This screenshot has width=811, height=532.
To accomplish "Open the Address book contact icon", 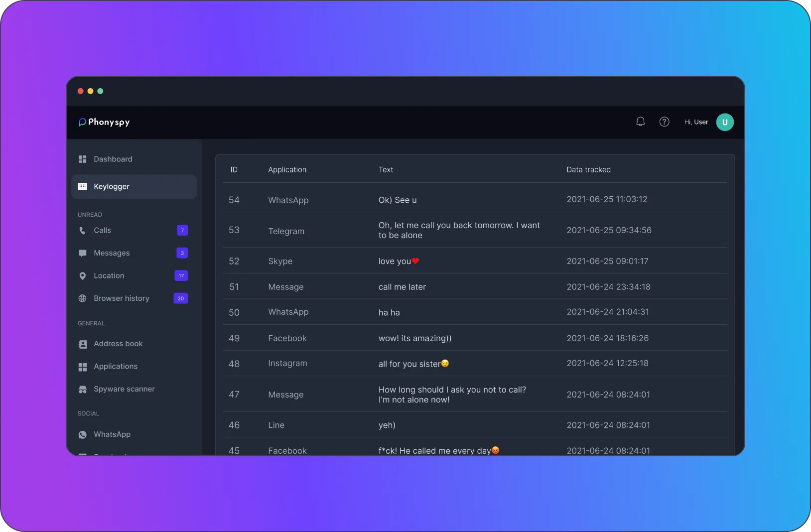I will [x=82, y=344].
